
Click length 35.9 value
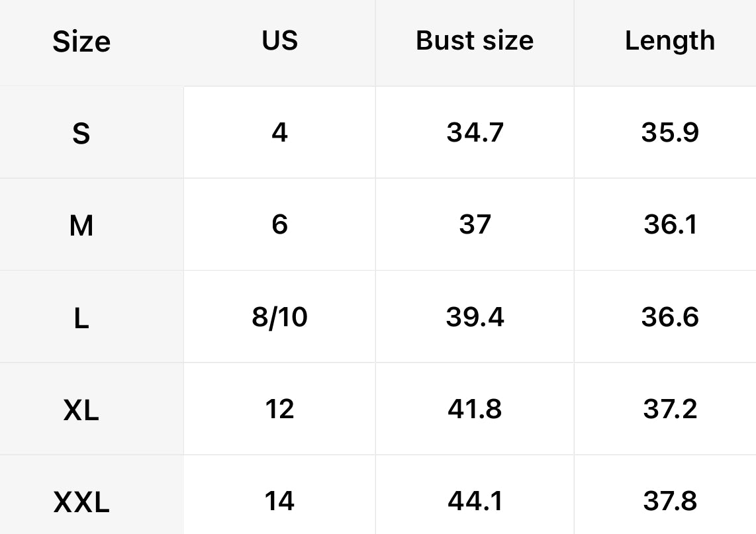pyautogui.click(x=669, y=133)
